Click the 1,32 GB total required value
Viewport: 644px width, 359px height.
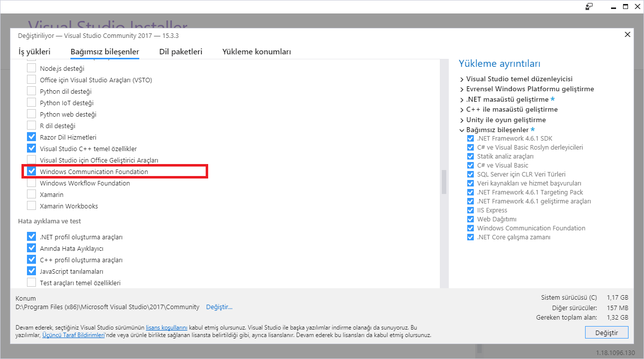point(618,318)
